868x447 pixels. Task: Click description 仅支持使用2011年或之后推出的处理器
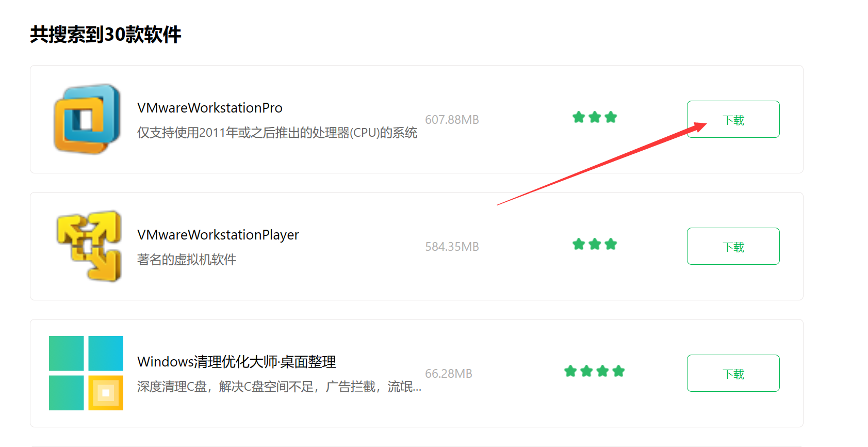(x=277, y=133)
